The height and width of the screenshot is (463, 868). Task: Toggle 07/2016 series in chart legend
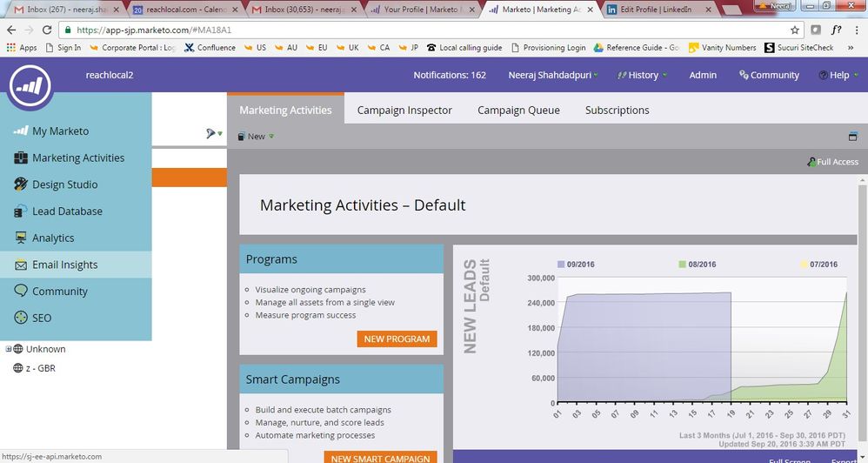pyautogui.click(x=817, y=265)
